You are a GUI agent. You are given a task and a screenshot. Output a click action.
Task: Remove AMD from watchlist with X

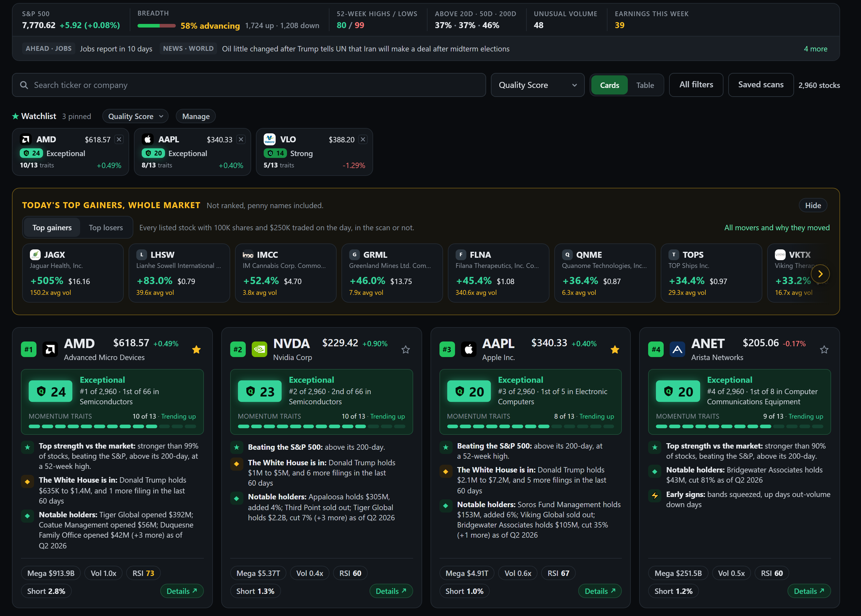coord(119,139)
